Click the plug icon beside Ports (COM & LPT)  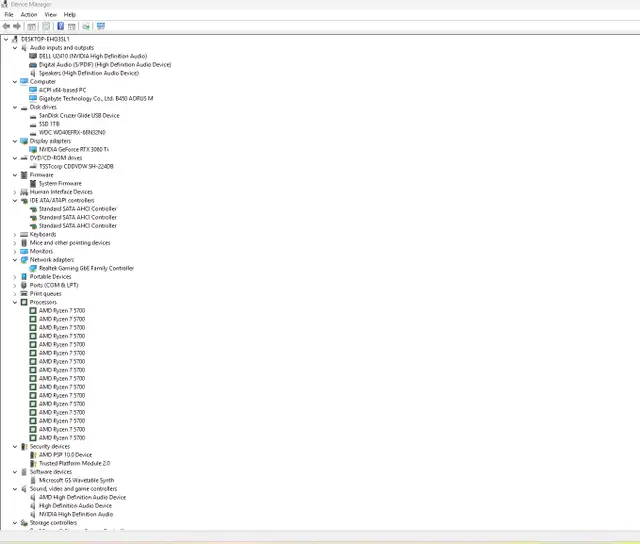[24, 285]
